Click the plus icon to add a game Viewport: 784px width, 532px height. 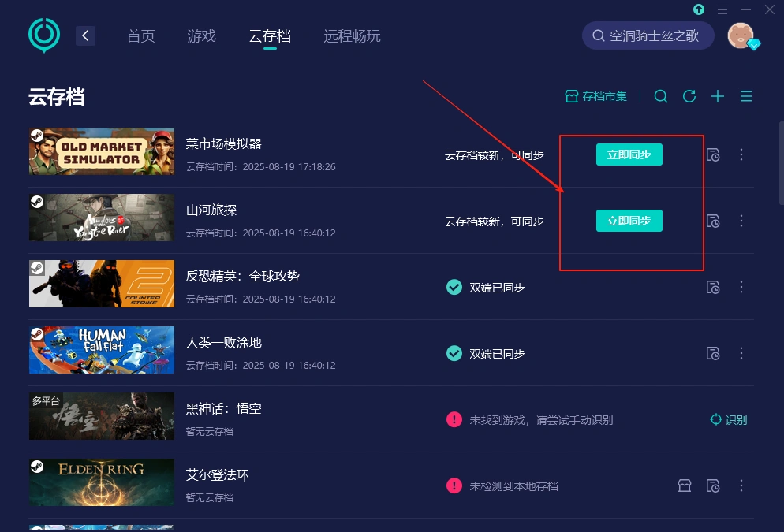tap(718, 96)
